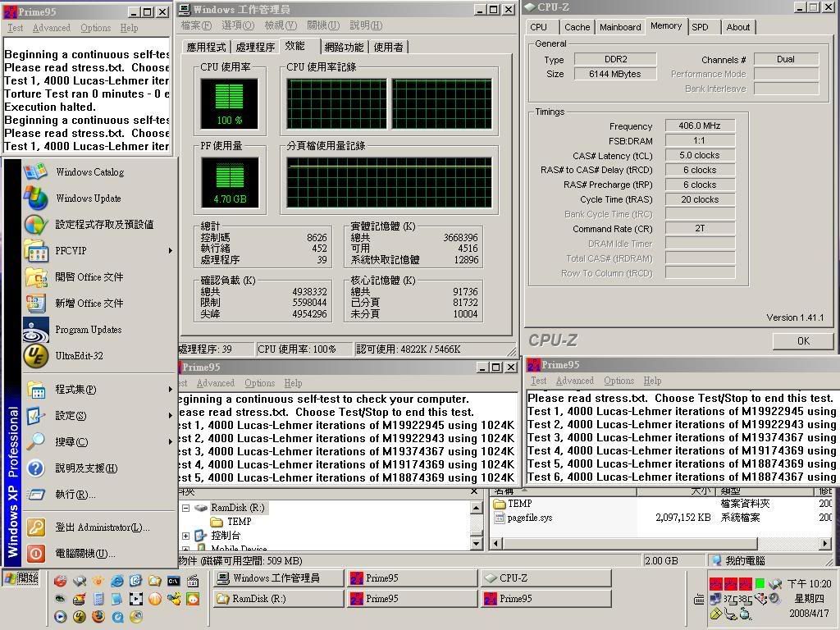Open the volume speaker tray icon

(x=774, y=600)
